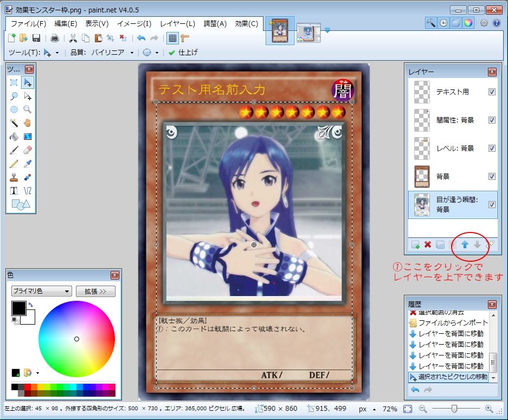Click red Delete Layer button
This screenshot has width=508, height=420.
(428, 245)
